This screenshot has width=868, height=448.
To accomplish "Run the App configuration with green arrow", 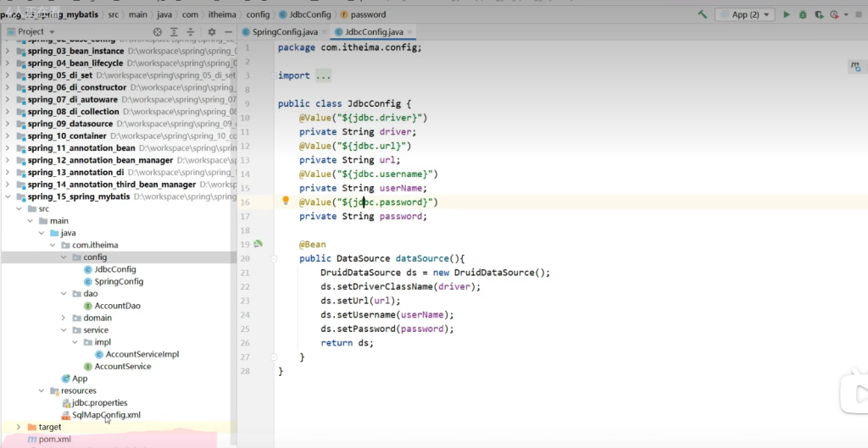I will (x=787, y=14).
